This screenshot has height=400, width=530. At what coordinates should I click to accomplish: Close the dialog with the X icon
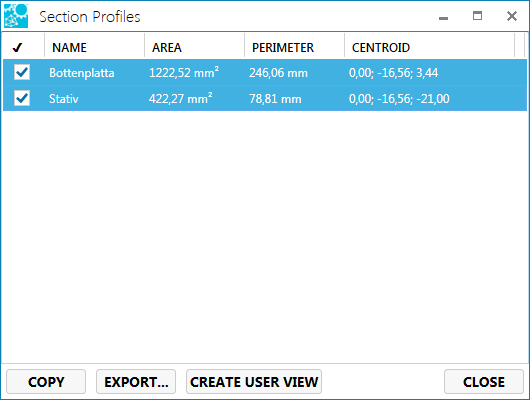(512, 16)
